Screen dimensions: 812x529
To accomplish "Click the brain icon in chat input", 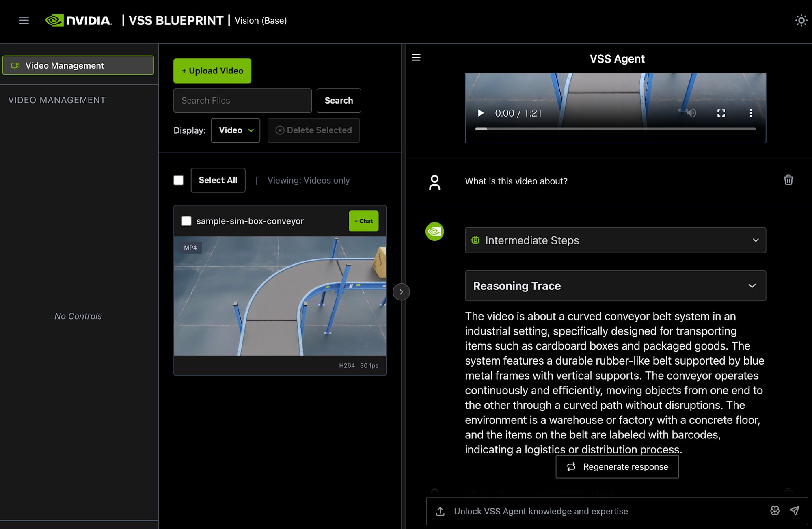I will point(775,511).
